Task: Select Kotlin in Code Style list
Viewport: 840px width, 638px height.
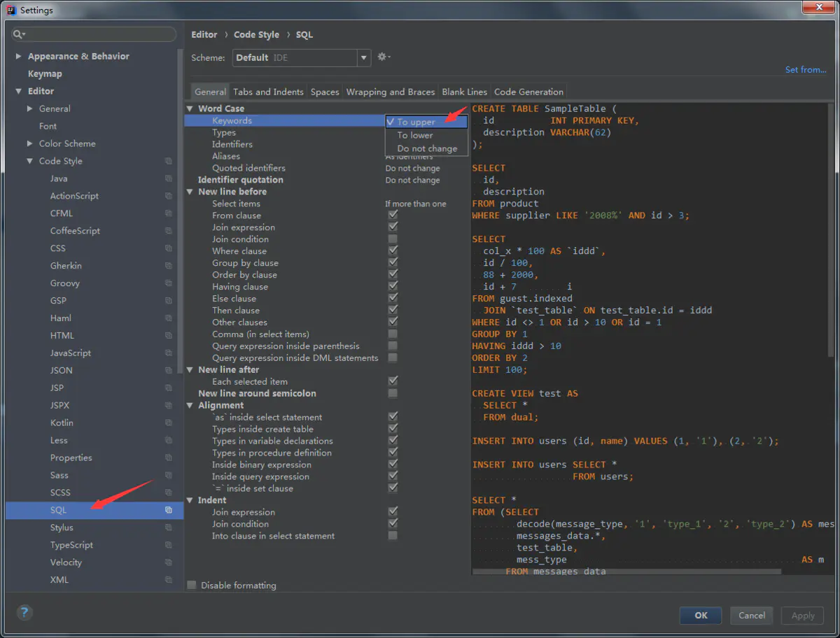Action: pyautogui.click(x=62, y=423)
